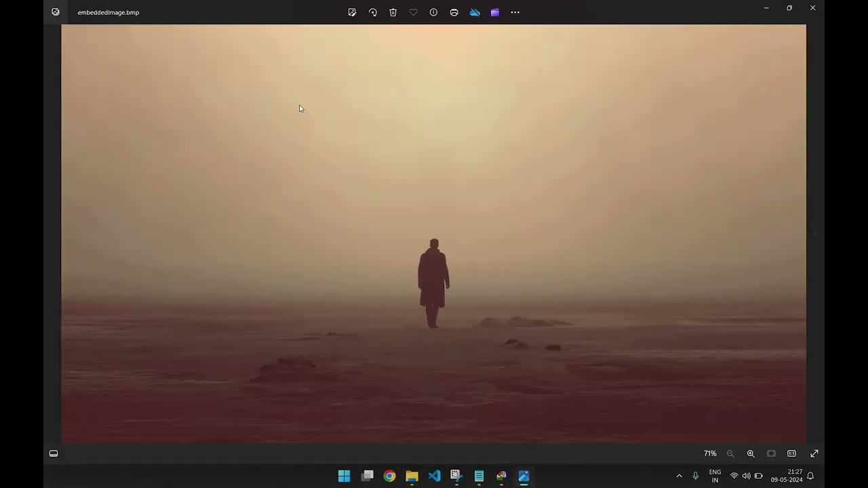This screenshot has height=488, width=868.
Task: Open the Windows Start menu
Action: pyautogui.click(x=344, y=476)
